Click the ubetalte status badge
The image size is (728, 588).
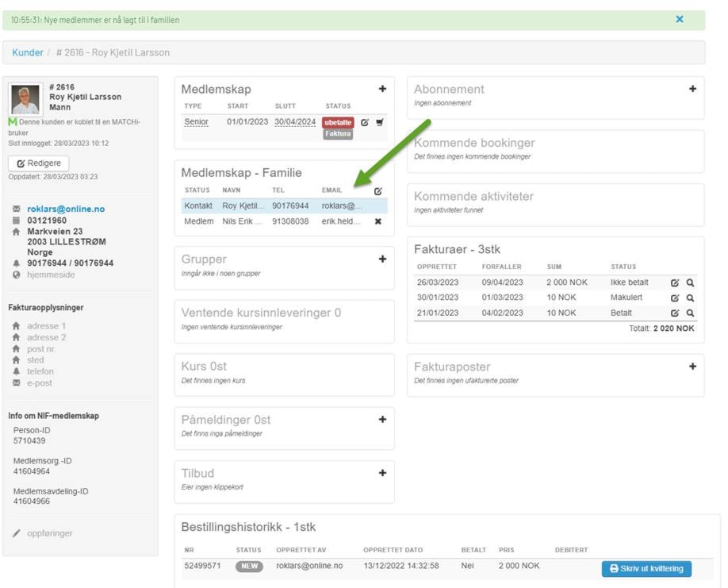[338, 122]
